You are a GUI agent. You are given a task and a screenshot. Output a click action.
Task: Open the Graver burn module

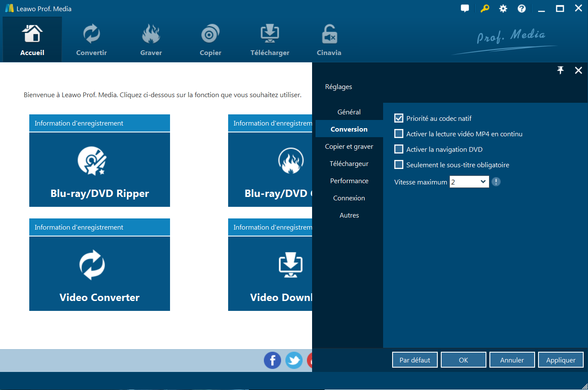(151, 40)
